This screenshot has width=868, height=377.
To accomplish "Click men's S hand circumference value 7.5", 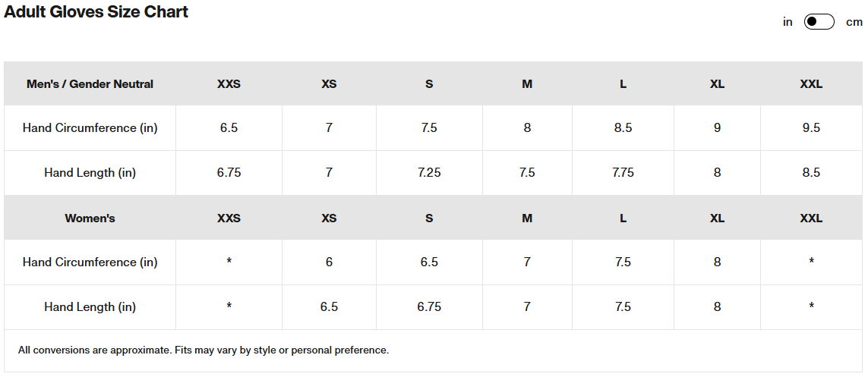I will 429,128.
